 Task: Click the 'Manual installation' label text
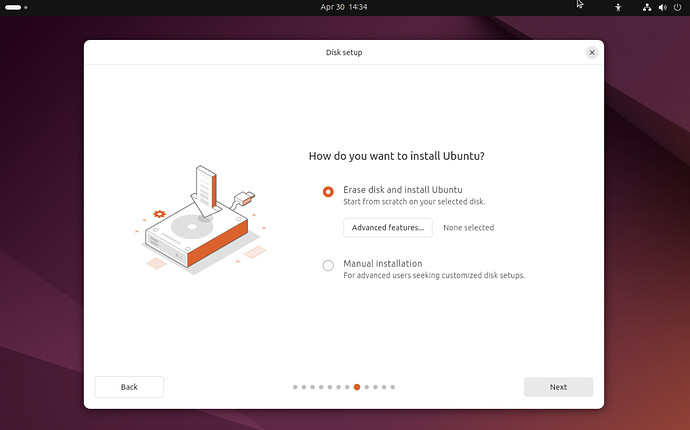(382, 264)
